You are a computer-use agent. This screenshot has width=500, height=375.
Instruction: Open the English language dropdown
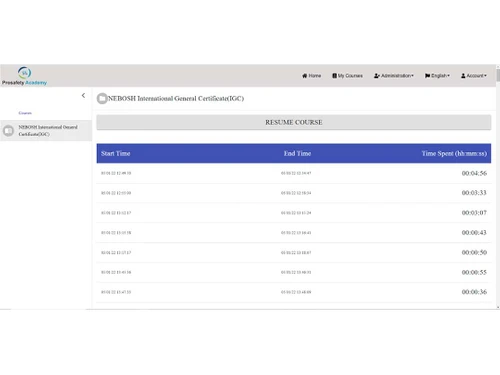(437, 76)
